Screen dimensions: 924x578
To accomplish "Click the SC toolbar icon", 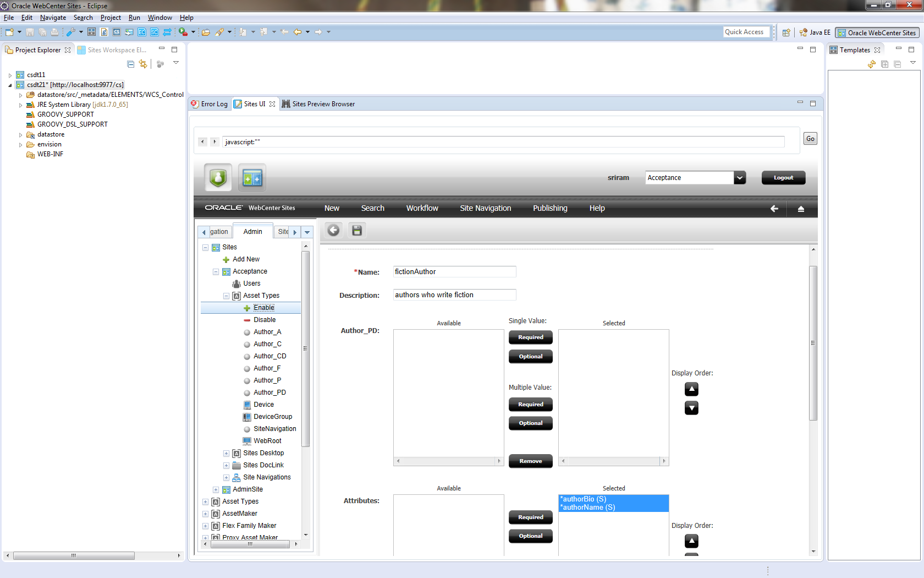I will pyautogui.click(x=155, y=32).
